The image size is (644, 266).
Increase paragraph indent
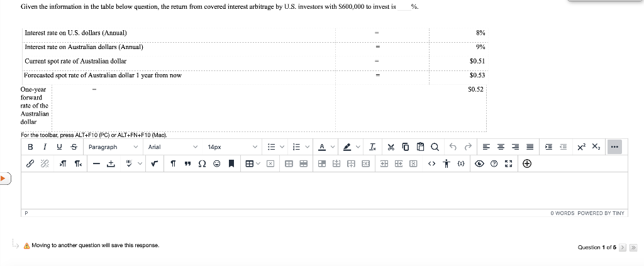point(548,147)
